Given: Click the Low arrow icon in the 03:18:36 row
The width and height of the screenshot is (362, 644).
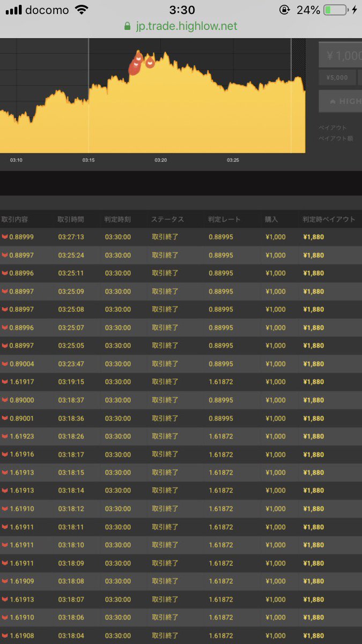Looking at the screenshot, I should tap(5, 418).
